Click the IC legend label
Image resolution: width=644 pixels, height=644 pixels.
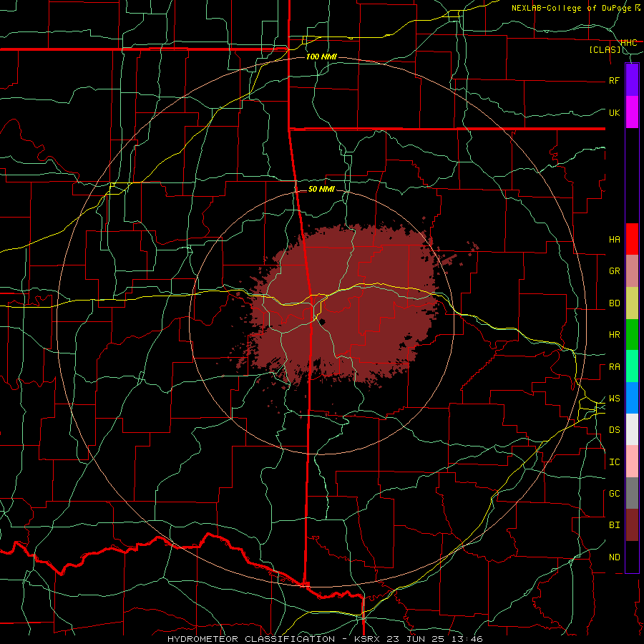pos(615,462)
